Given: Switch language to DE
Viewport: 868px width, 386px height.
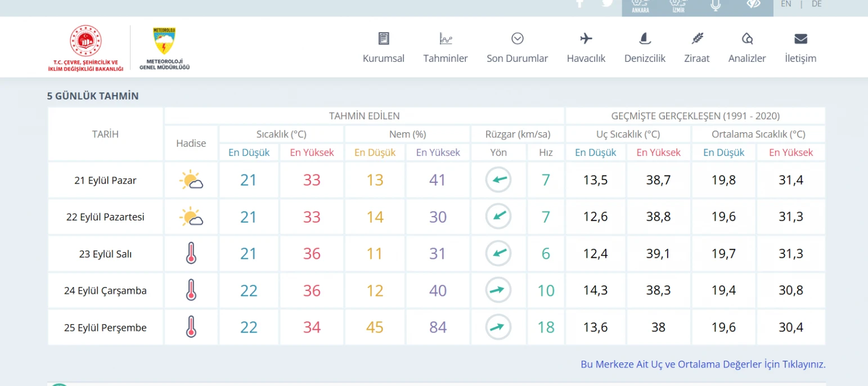Looking at the screenshot, I should pyautogui.click(x=816, y=4).
